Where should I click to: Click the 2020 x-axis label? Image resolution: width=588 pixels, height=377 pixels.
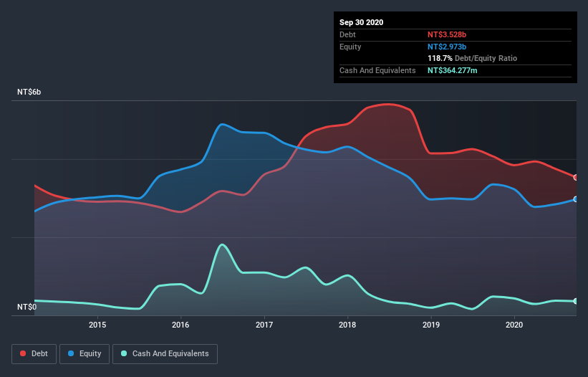[514, 325]
